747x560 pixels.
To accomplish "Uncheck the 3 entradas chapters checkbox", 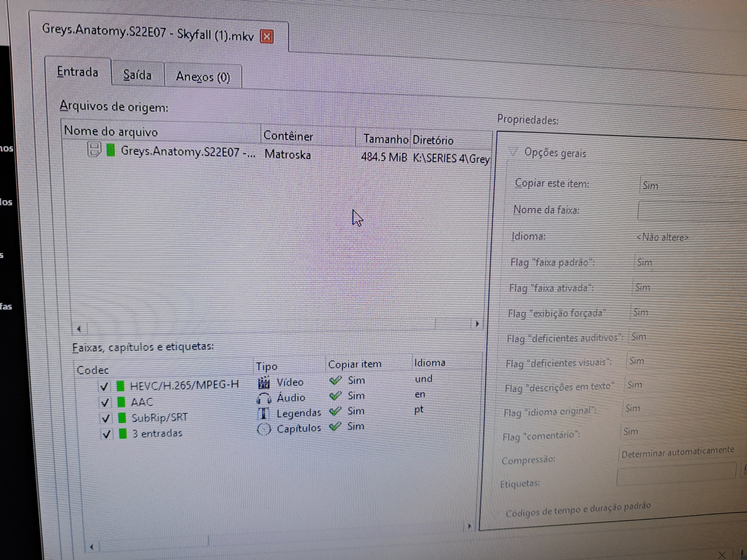I will click(104, 434).
